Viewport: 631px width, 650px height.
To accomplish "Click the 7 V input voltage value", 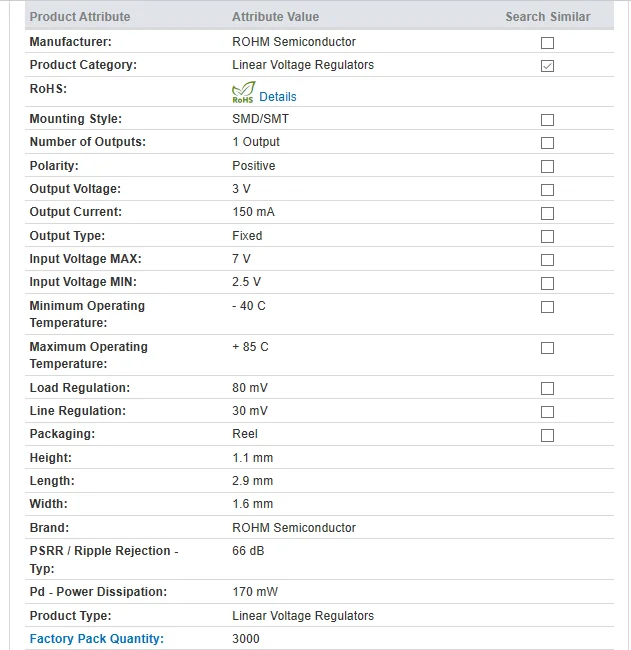I will tap(241, 259).
